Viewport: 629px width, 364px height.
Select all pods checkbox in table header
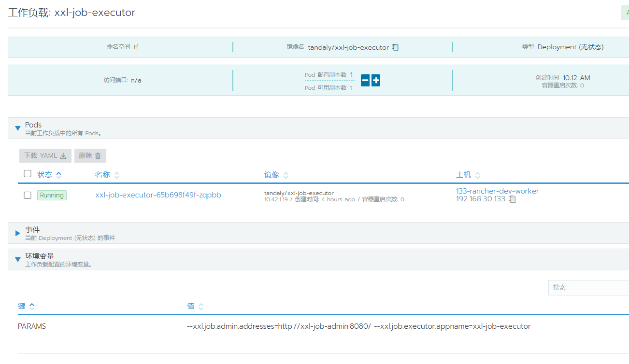pyautogui.click(x=28, y=174)
